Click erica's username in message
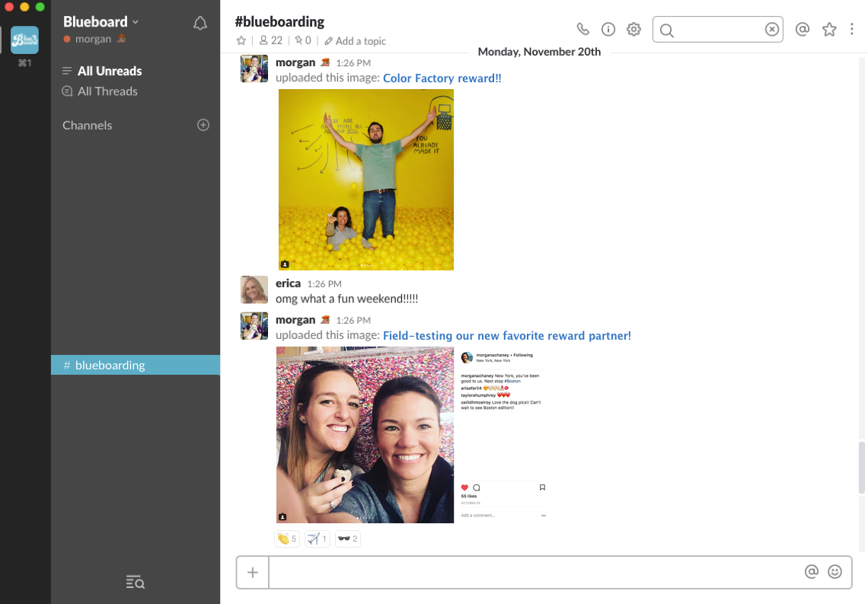 pyautogui.click(x=288, y=283)
